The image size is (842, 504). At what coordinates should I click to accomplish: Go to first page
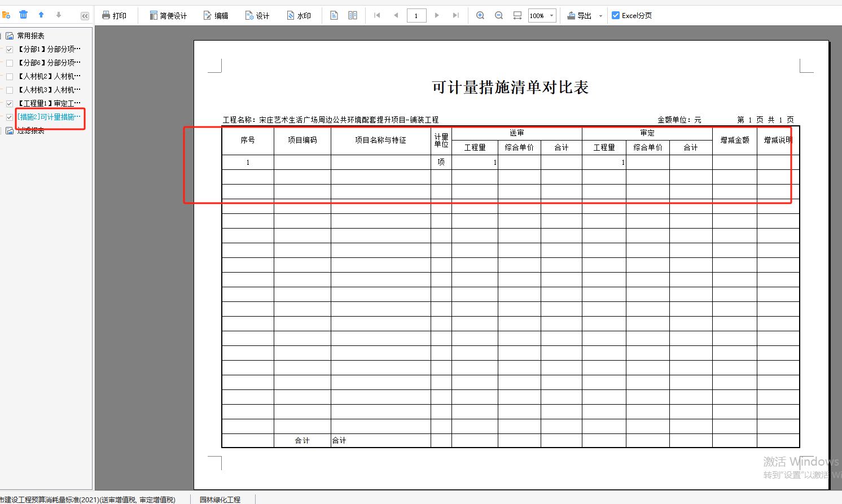pyautogui.click(x=377, y=15)
